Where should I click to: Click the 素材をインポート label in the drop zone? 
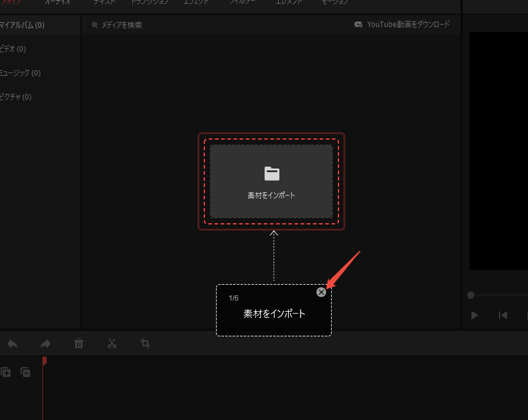click(271, 196)
